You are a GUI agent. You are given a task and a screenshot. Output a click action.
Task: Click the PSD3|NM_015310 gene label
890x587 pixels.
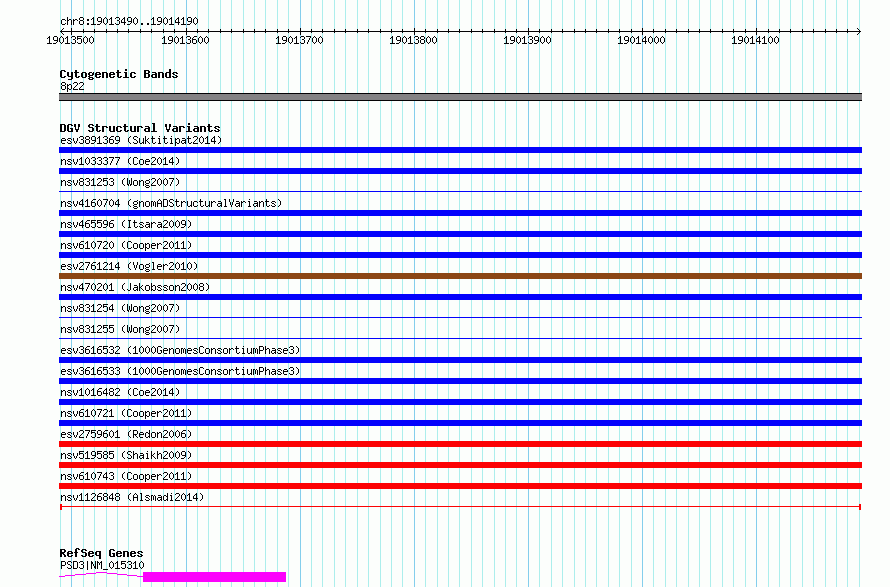[102, 565]
